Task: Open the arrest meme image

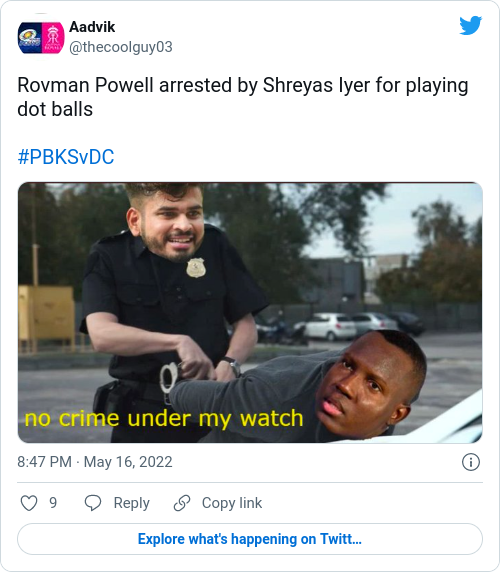Action: coord(250,313)
